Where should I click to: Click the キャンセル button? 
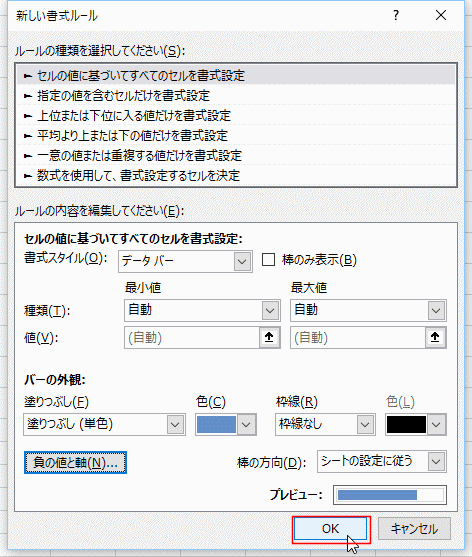click(414, 529)
